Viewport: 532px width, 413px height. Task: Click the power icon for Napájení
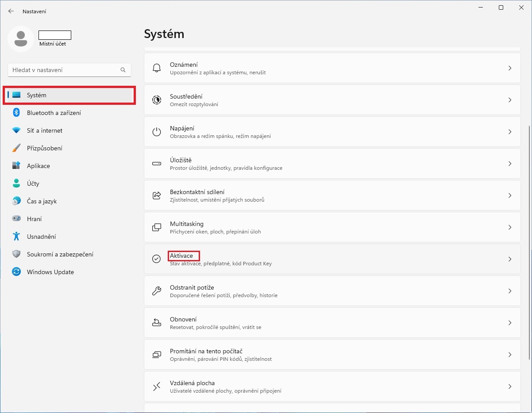(x=157, y=132)
